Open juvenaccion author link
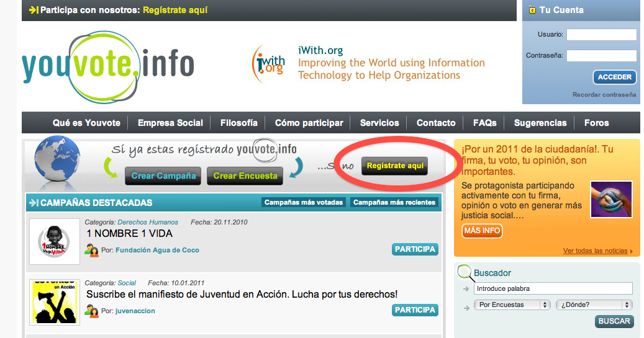 click(135, 311)
